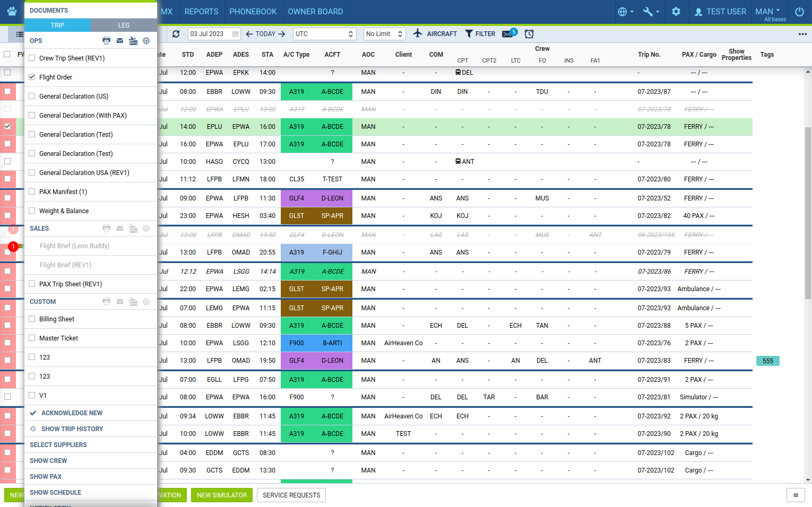Open the REPORTS menu
The image size is (812, 507).
201,12
